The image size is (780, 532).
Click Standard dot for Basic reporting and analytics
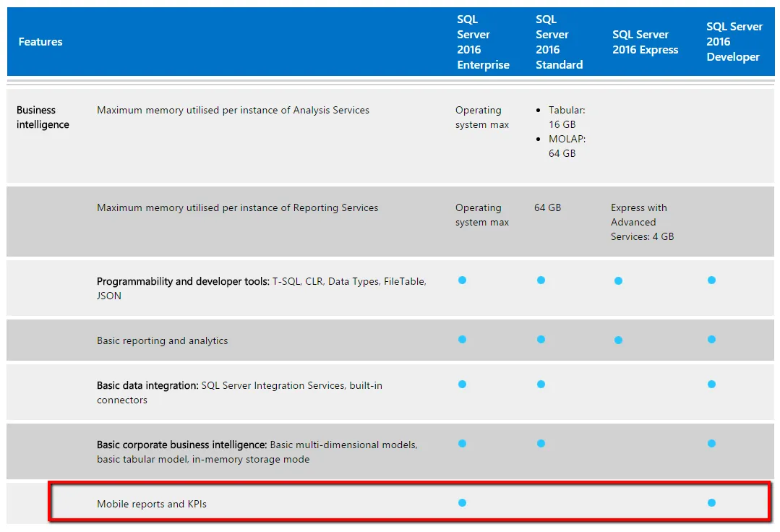pyautogui.click(x=541, y=340)
